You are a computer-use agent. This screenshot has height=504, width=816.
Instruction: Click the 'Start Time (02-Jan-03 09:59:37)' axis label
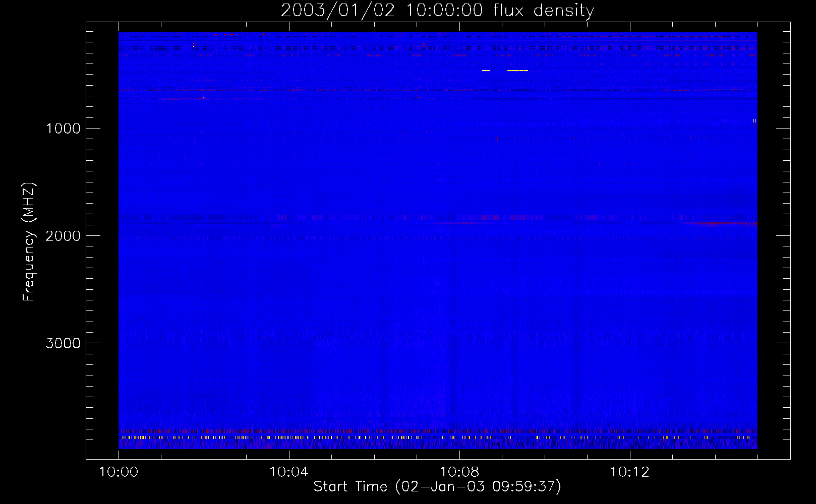[x=437, y=486]
